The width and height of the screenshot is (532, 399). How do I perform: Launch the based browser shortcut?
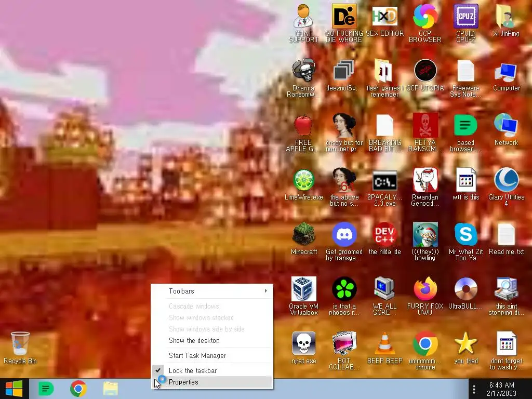pos(465,132)
